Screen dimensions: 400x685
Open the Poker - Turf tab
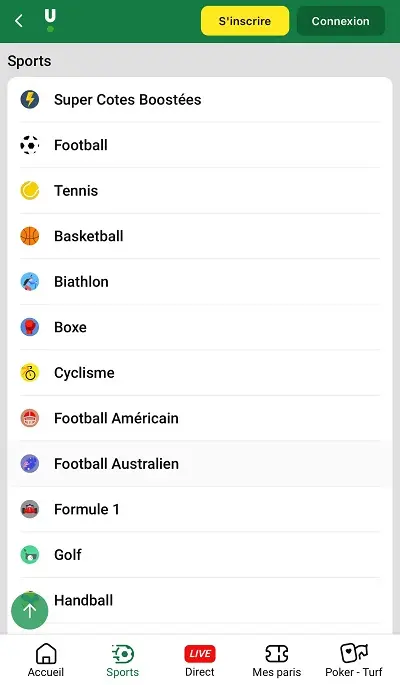tap(354, 660)
